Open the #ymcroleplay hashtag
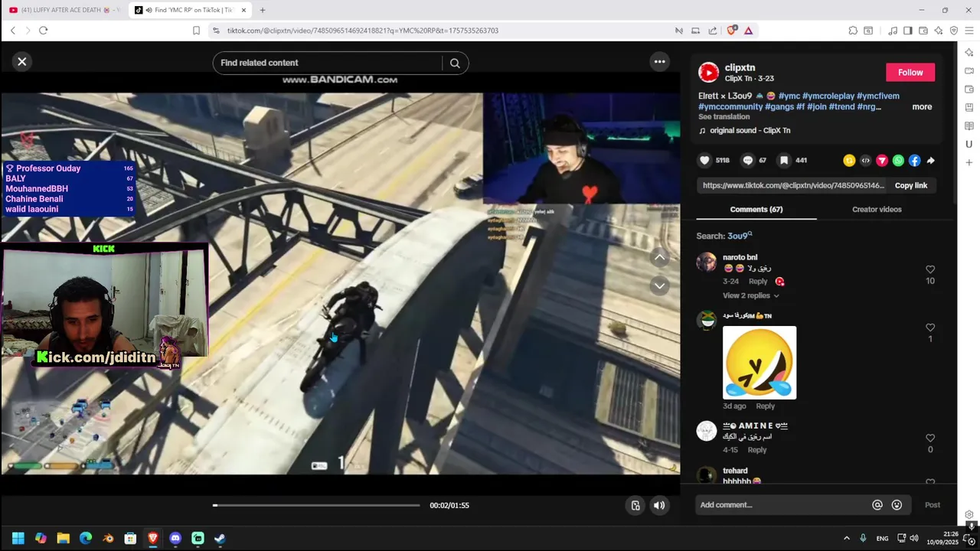The height and width of the screenshot is (551, 980). pyautogui.click(x=828, y=96)
